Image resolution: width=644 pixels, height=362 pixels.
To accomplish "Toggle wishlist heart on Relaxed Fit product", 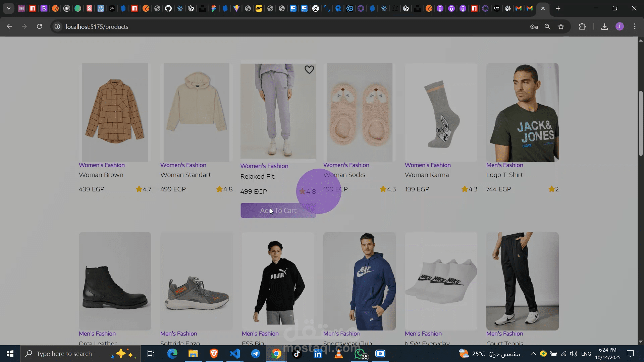I will 309,69.
